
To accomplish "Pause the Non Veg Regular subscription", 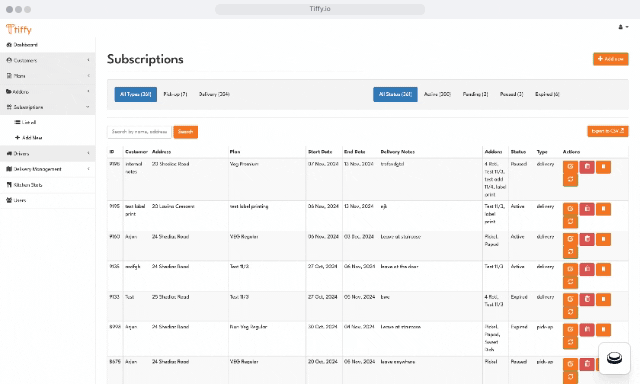I will tap(603, 330).
